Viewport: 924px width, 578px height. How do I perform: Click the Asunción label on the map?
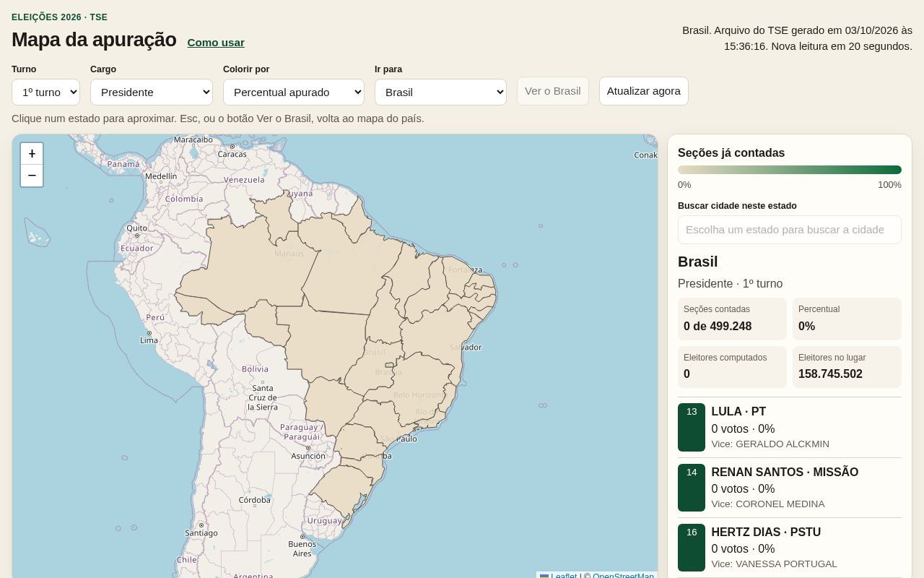tap(308, 456)
